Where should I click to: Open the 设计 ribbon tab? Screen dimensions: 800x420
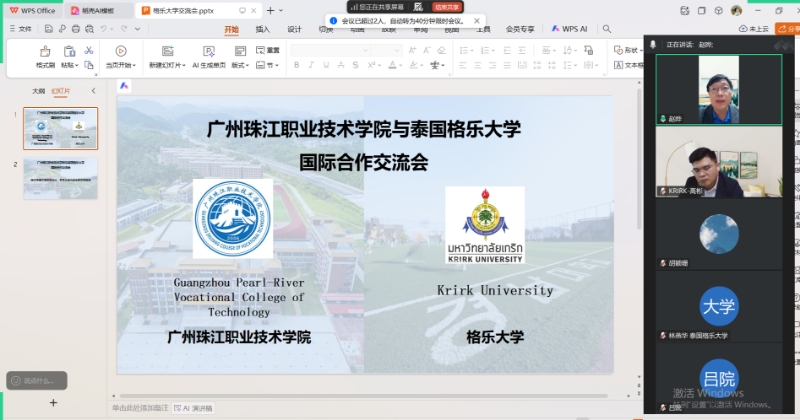pos(294,29)
